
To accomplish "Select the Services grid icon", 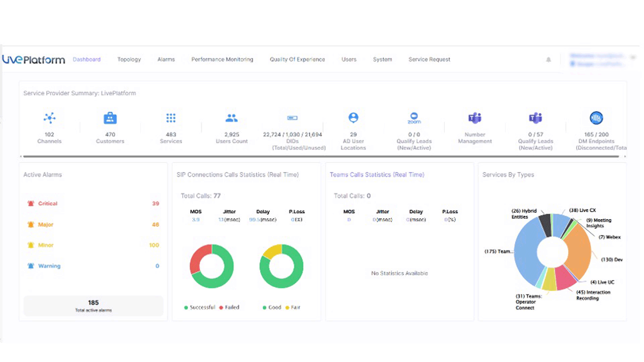I will [x=171, y=118].
